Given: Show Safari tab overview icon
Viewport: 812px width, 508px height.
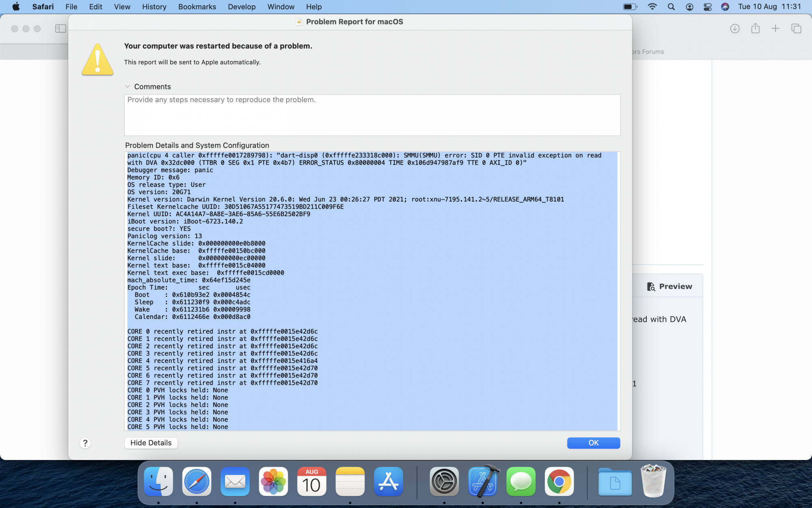Looking at the screenshot, I should click(796, 28).
